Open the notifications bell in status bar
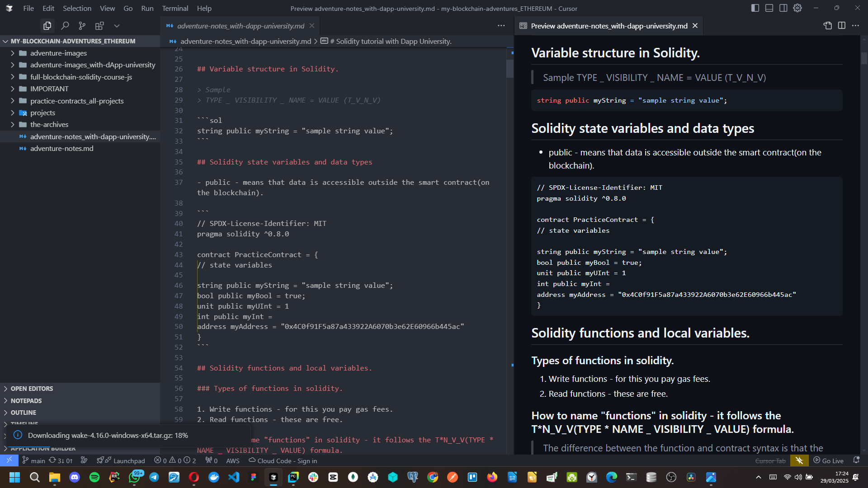Image resolution: width=868 pixels, height=488 pixels. point(856,460)
